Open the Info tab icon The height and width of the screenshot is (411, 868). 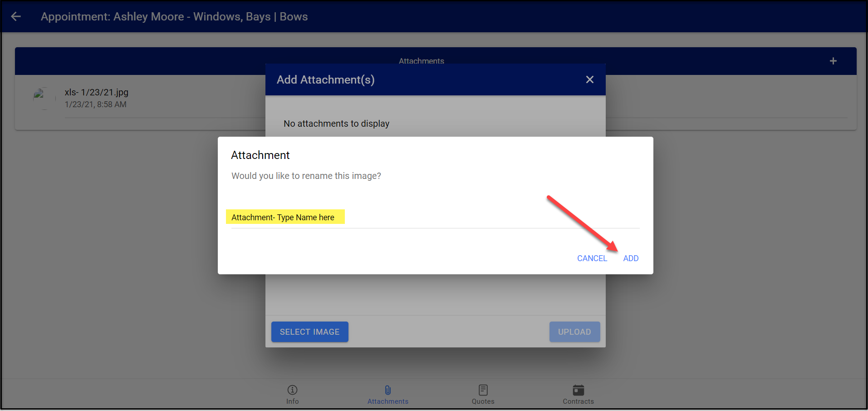[293, 390]
